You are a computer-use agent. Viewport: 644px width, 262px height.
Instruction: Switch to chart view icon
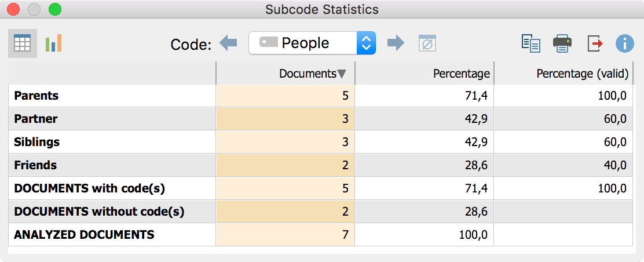tap(53, 43)
